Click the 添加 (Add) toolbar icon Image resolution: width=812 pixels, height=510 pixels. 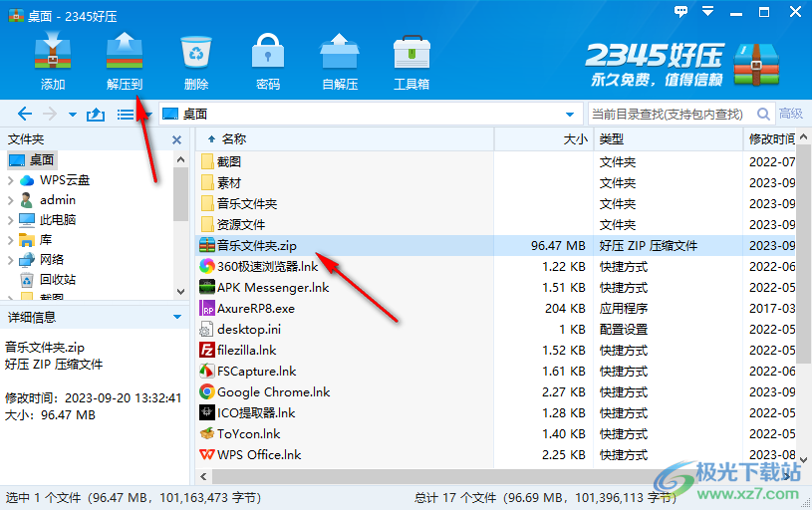coord(52,51)
